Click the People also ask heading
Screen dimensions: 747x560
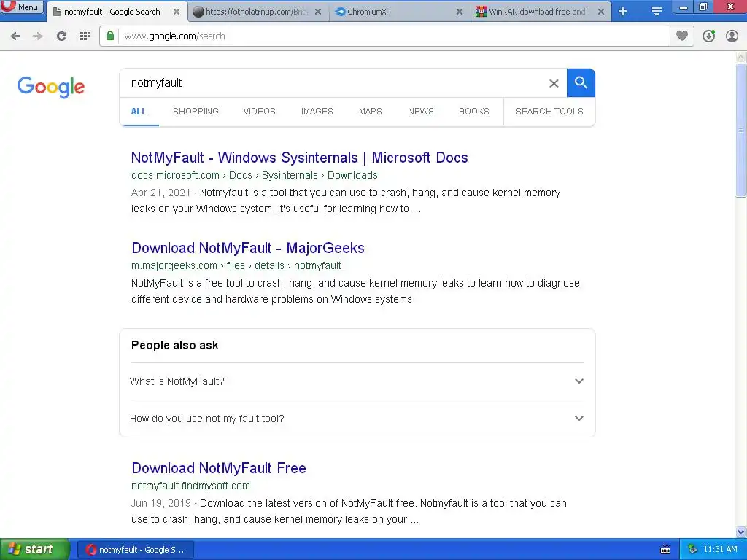point(175,345)
